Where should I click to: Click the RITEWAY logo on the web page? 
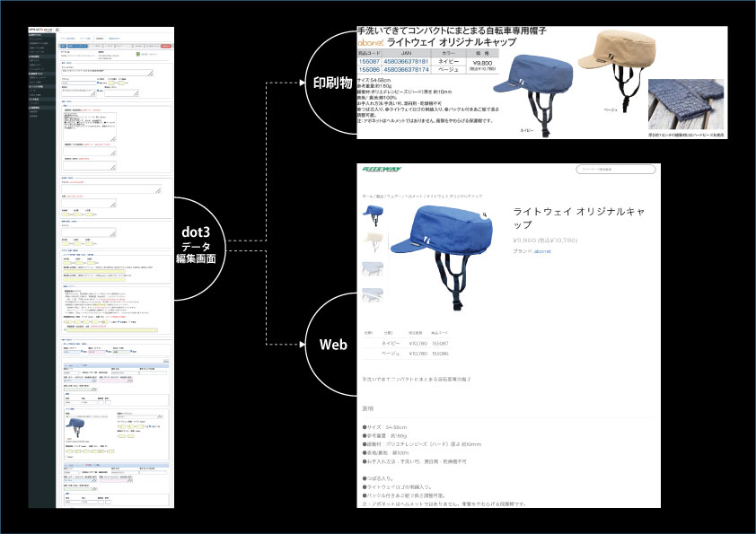coord(382,169)
